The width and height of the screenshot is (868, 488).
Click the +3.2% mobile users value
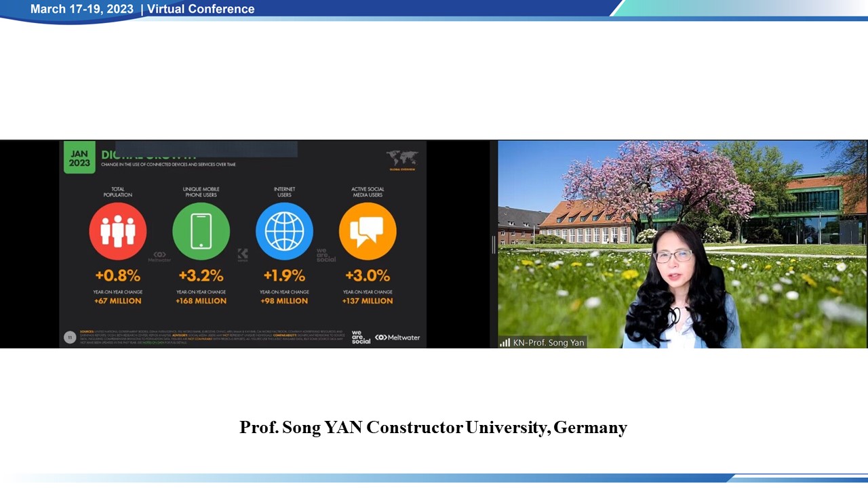[x=201, y=276]
